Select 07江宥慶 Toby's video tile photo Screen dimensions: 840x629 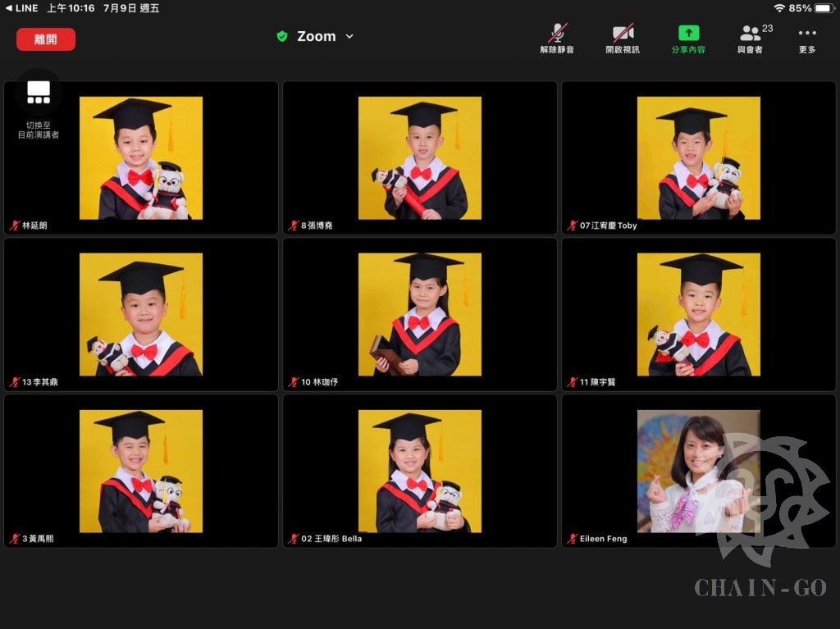click(x=699, y=158)
